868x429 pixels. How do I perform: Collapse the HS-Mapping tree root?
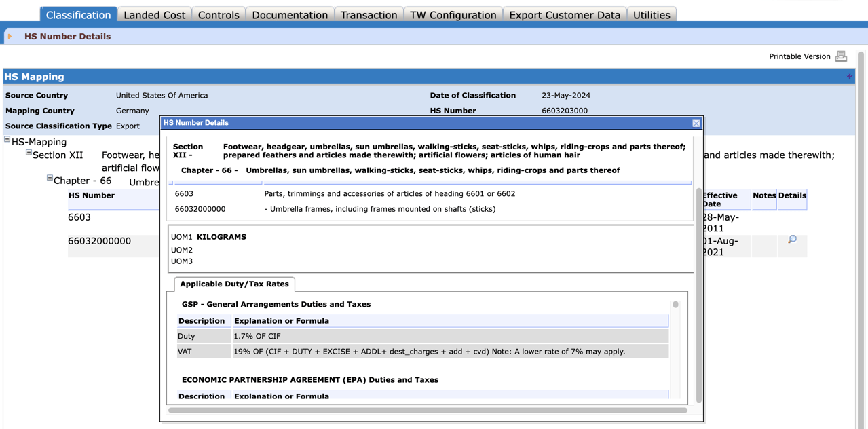pos(7,140)
